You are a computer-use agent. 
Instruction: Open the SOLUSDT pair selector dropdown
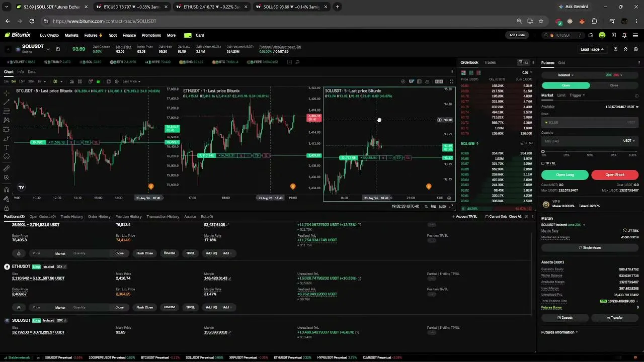click(48, 49)
